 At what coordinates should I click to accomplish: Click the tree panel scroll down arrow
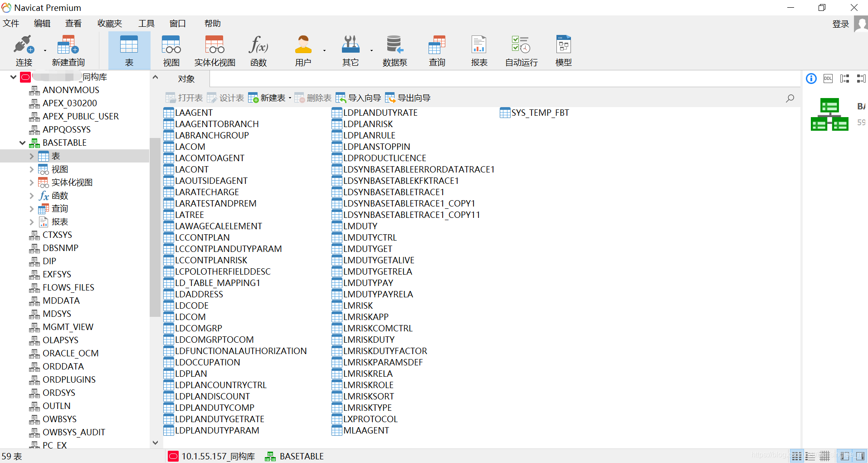(155, 443)
